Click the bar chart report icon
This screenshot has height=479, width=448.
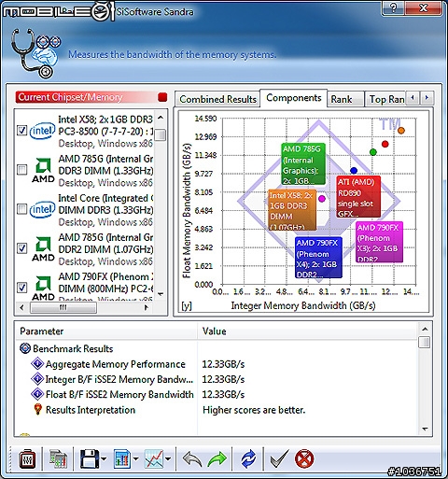point(122,458)
